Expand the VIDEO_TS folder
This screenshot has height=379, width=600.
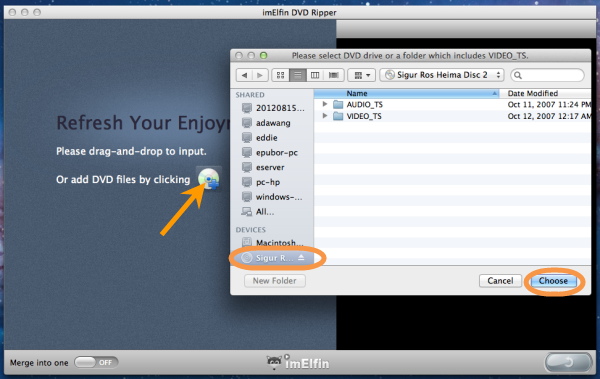pyautogui.click(x=325, y=116)
